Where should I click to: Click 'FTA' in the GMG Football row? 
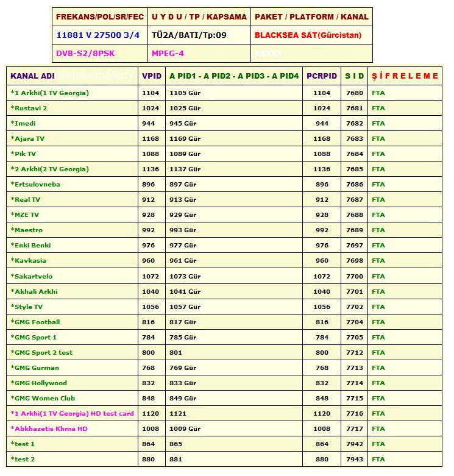coord(378,322)
